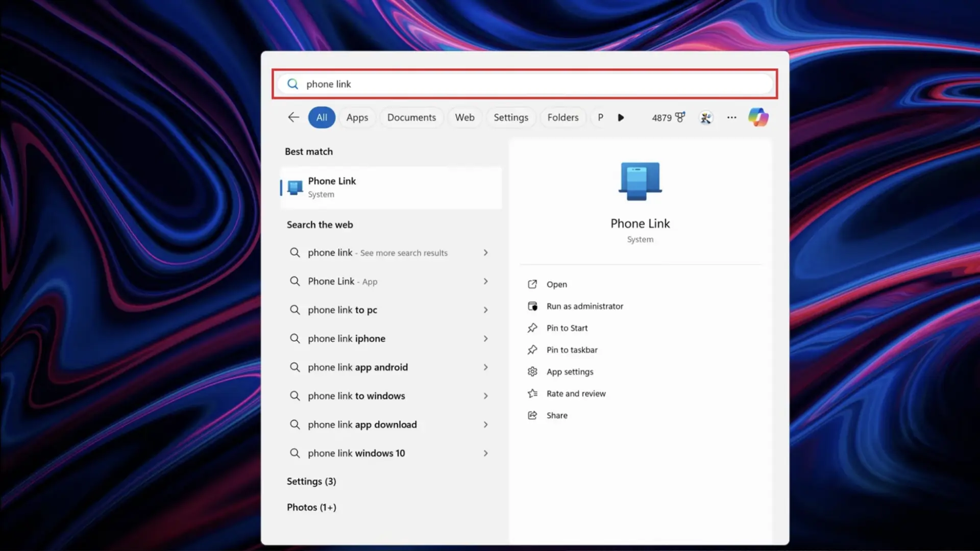The height and width of the screenshot is (551, 980).
Task: Switch to the Settings filter tab
Action: click(511, 117)
